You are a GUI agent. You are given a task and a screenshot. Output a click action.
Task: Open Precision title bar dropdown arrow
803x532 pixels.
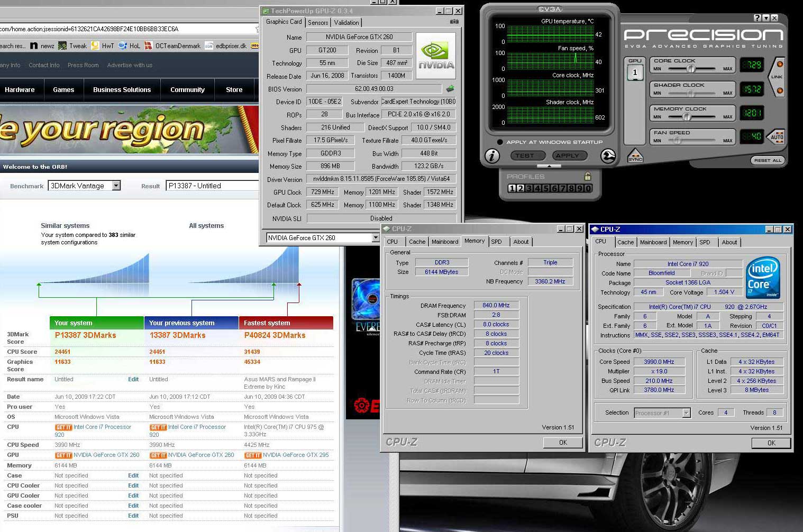pos(766,18)
